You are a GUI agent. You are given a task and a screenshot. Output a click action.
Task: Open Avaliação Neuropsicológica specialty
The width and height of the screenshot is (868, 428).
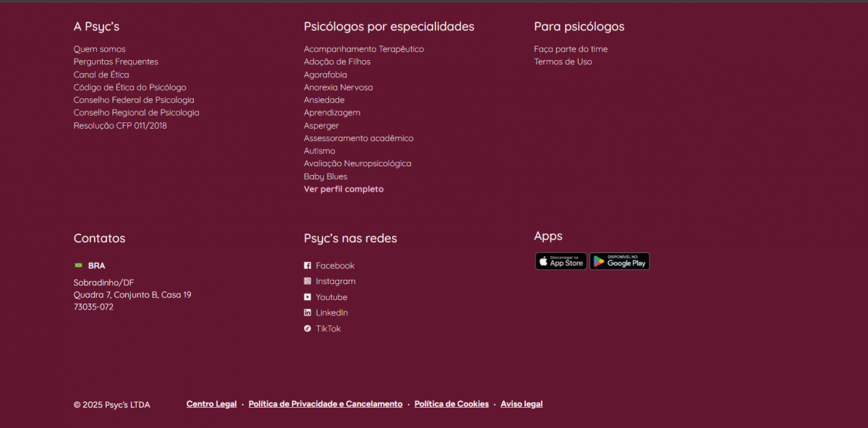[357, 163]
